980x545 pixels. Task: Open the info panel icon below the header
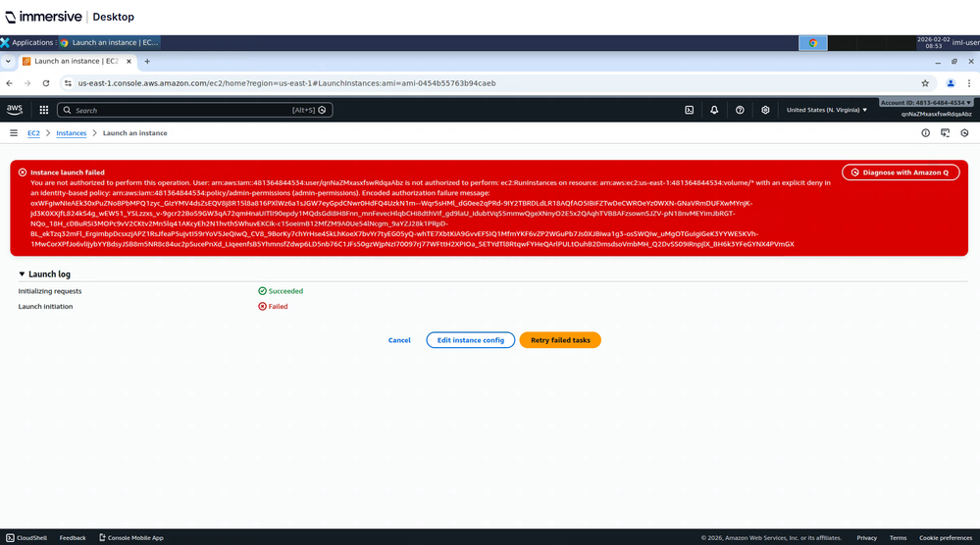click(x=926, y=133)
